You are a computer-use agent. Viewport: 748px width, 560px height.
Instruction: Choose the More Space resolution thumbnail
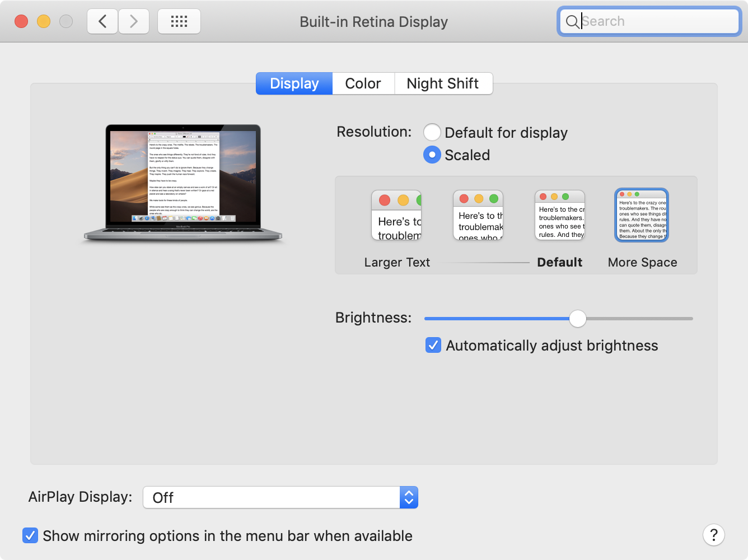tap(642, 215)
